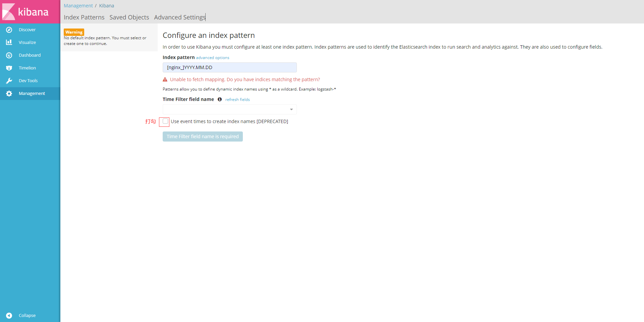Viewport: 644px width, 322px height.
Task: Click the Time Filter info icon
Action: coord(220,99)
